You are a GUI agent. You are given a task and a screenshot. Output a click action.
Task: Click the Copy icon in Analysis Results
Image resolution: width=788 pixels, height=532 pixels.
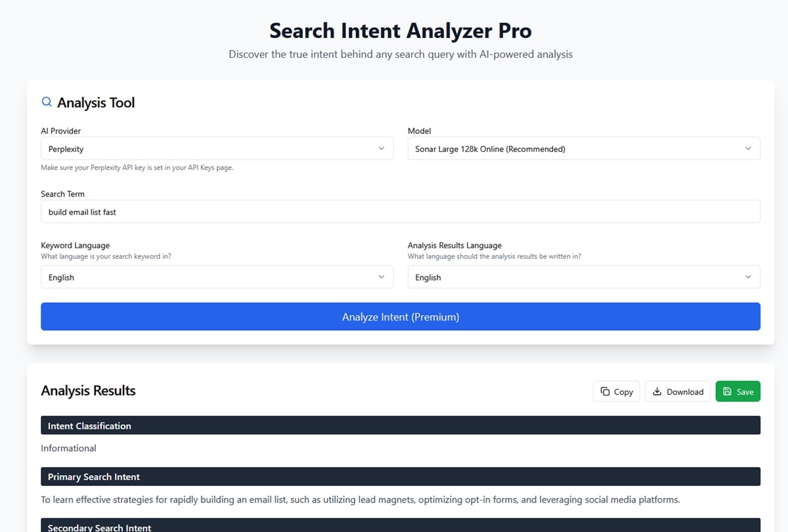point(605,391)
